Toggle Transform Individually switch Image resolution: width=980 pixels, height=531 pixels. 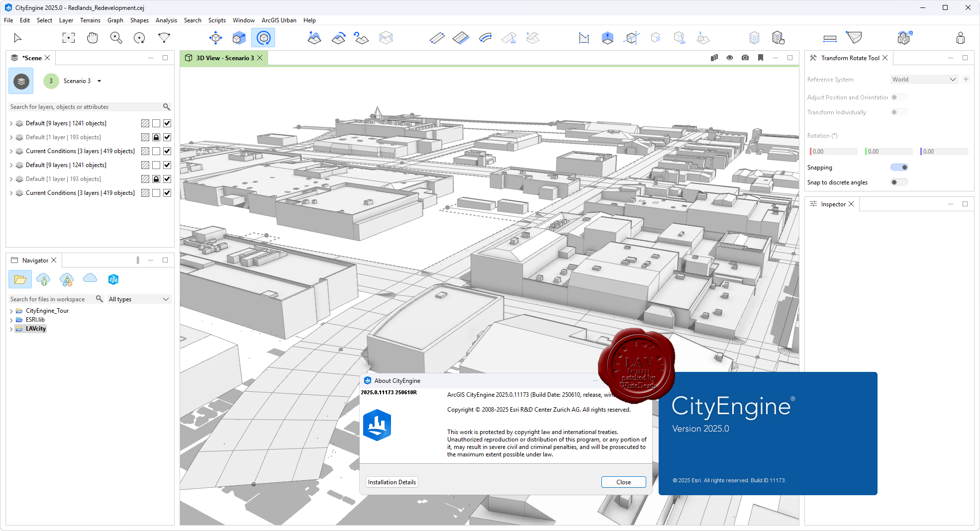click(899, 112)
